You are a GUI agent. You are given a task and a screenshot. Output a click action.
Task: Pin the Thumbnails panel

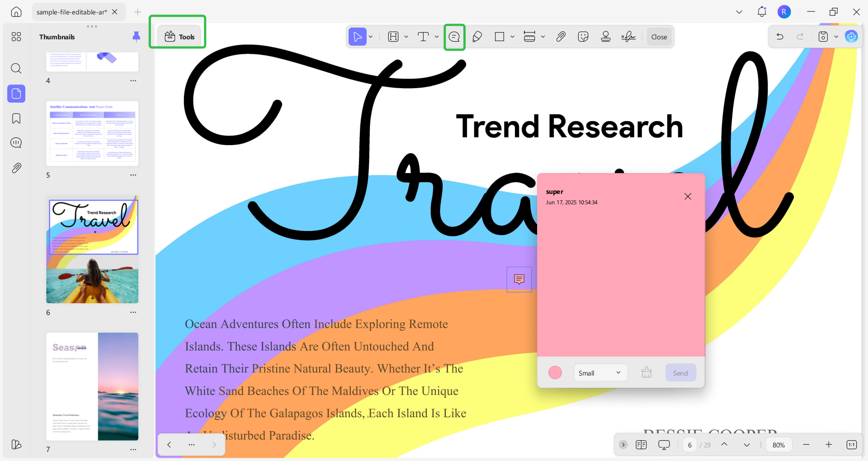click(x=136, y=37)
